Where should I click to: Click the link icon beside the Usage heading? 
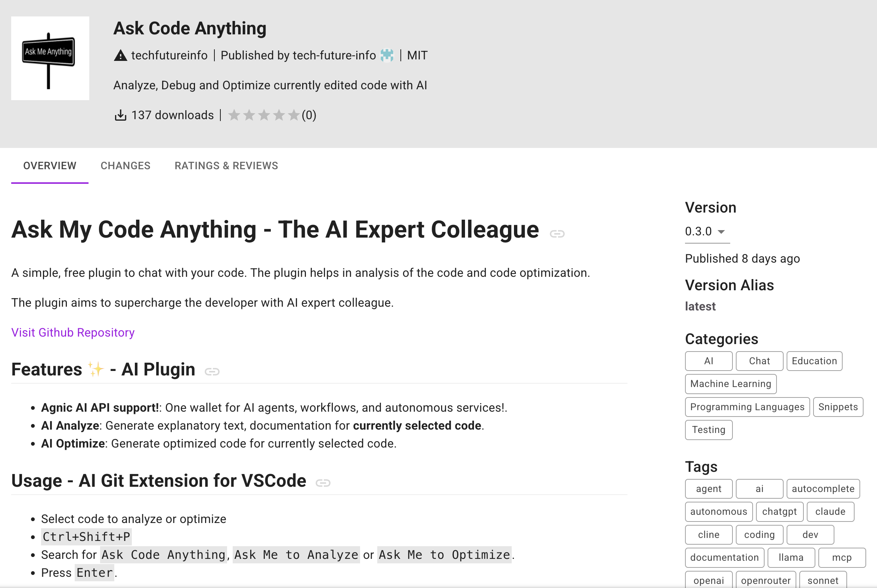click(x=323, y=483)
